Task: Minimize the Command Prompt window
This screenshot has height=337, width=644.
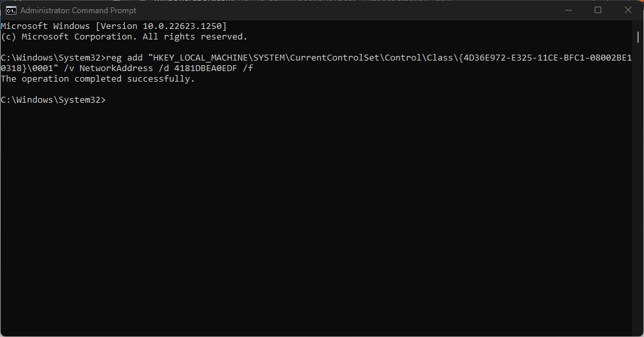Action: click(567, 11)
